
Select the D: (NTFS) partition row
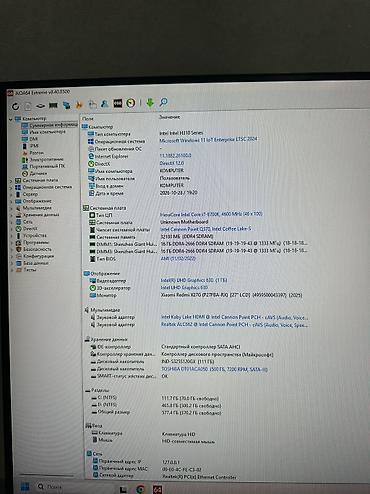tap(157, 405)
